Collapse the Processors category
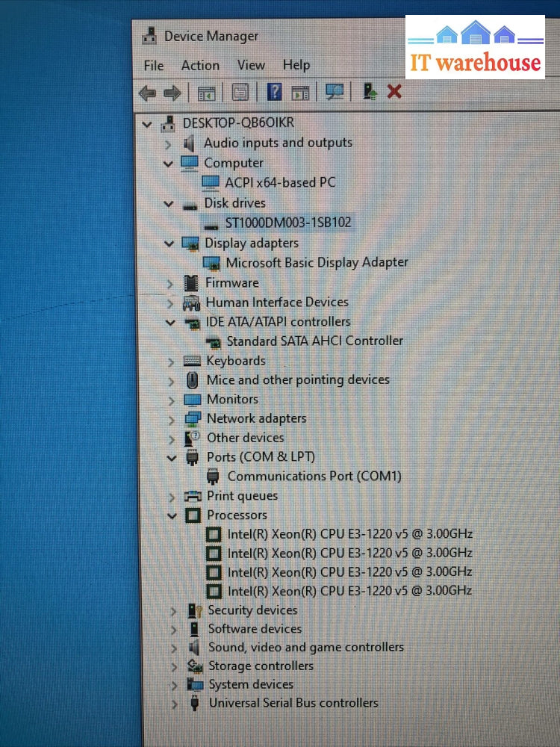The width and height of the screenshot is (560, 747). 172,515
